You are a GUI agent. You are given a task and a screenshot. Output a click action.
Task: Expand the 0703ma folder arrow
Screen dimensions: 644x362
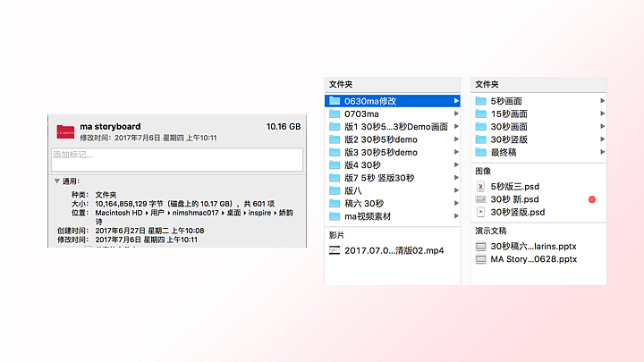tap(456, 114)
